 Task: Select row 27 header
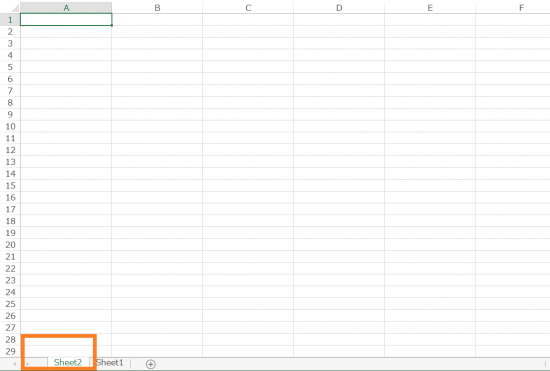point(10,328)
